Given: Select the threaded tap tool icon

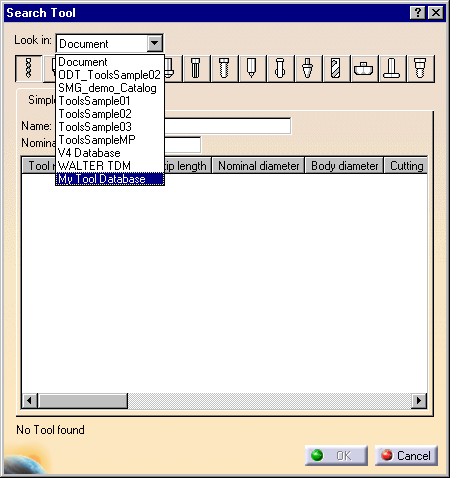Looking at the screenshot, I should (224, 68).
